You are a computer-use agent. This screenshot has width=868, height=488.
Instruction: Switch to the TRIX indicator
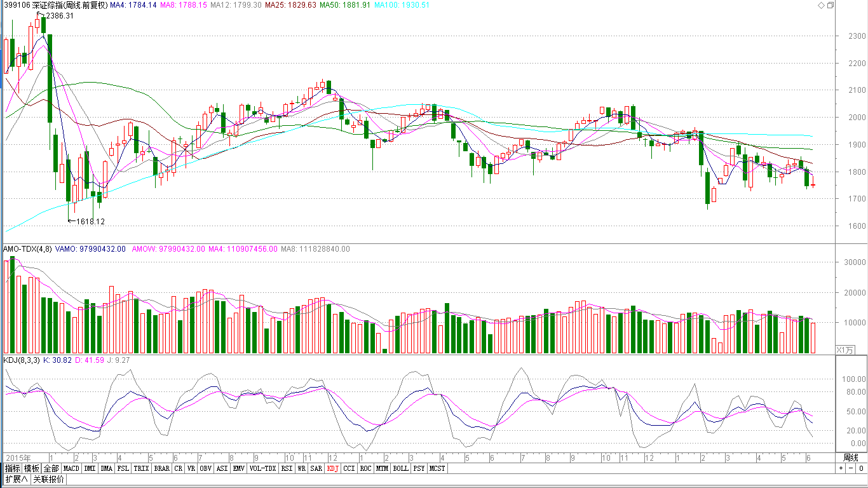[x=141, y=468]
